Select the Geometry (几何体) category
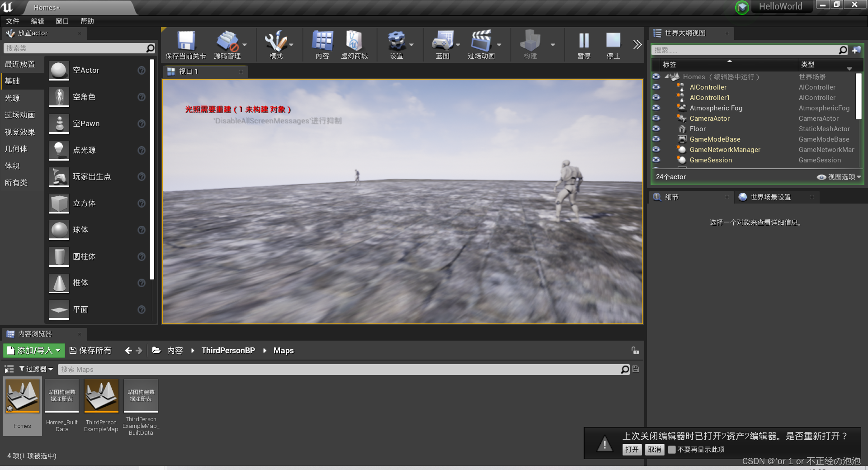 tap(16, 149)
